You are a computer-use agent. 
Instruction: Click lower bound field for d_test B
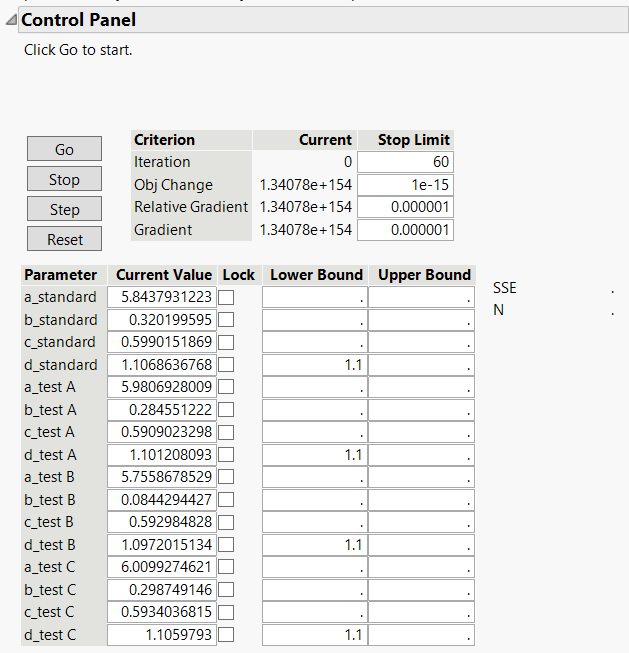(x=315, y=545)
